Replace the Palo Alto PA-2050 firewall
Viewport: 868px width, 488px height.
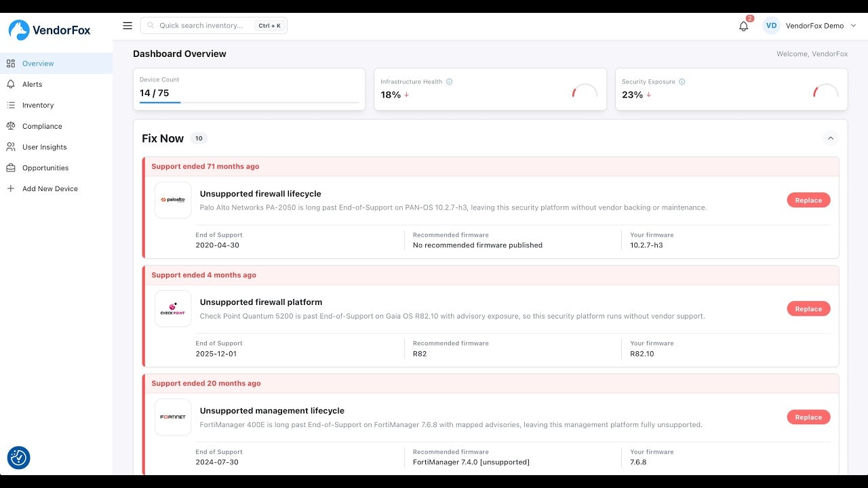808,201
